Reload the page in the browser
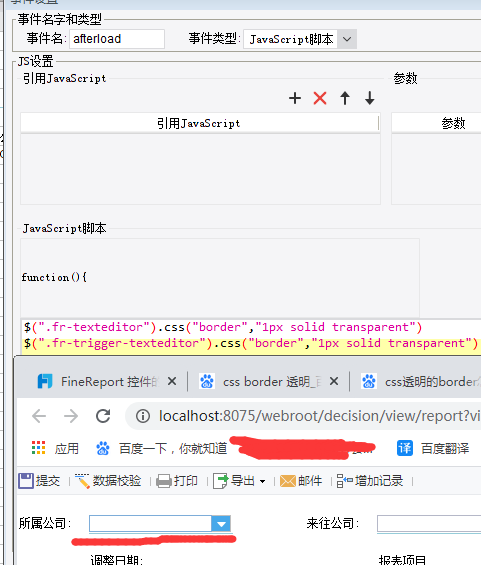 coord(103,416)
